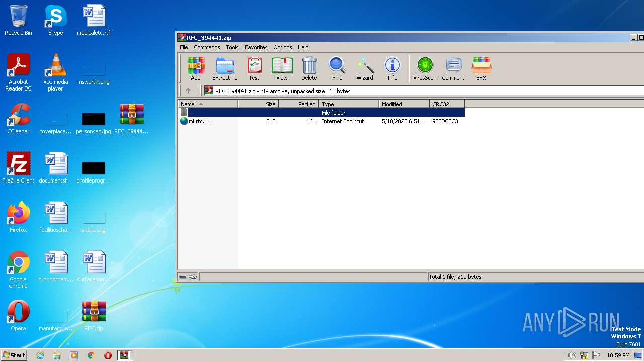Click the Delete trash can icon
This screenshot has height=362, width=644.
coord(309,69)
